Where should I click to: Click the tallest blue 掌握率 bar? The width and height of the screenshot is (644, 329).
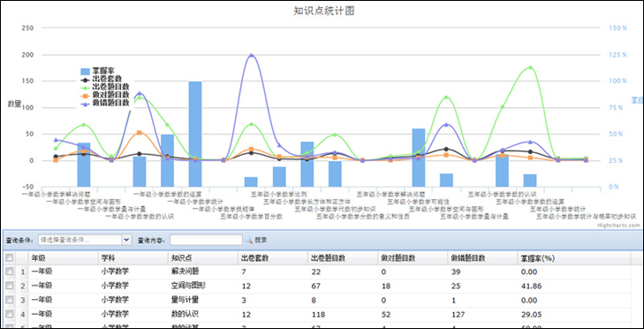195,134
